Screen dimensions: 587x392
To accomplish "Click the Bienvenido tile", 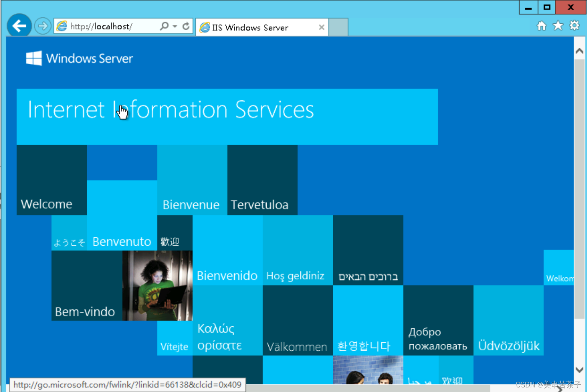I will click(228, 250).
